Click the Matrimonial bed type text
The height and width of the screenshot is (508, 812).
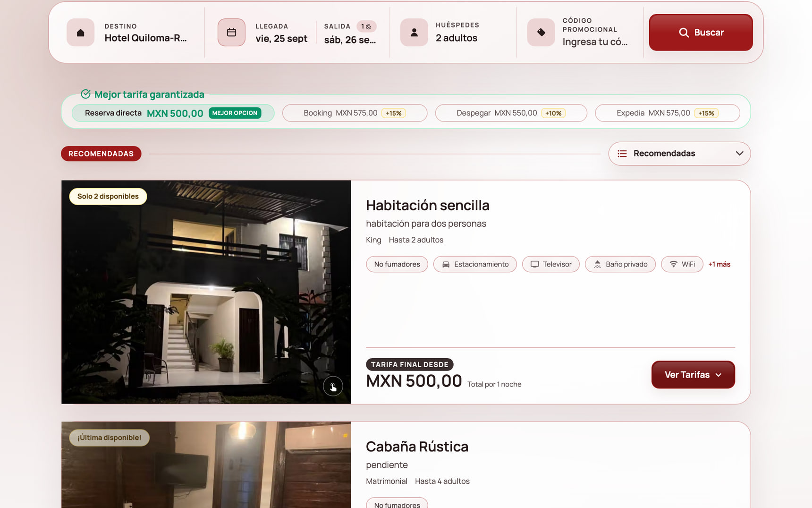pyautogui.click(x=387, y=481)
